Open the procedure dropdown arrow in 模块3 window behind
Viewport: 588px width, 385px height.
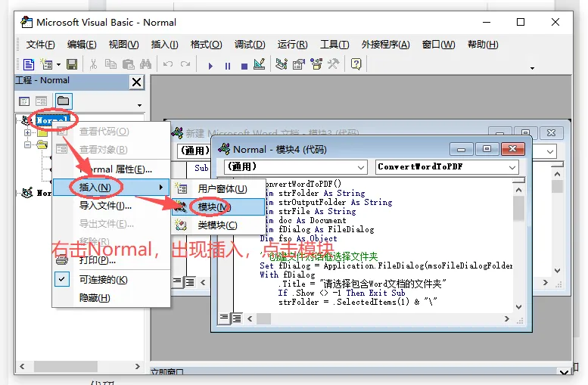coord(549,152)
